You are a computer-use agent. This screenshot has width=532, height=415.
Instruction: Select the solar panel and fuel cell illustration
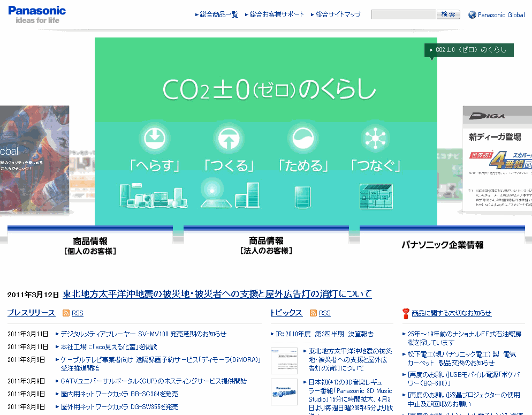tap(230, 193)
